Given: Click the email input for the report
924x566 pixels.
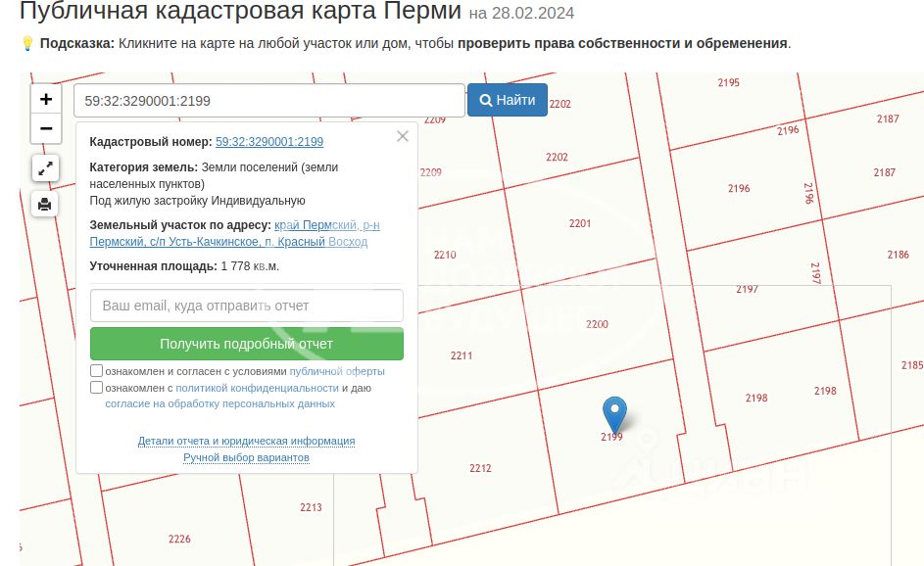Looking at the screenshot, I should [247, 306].
